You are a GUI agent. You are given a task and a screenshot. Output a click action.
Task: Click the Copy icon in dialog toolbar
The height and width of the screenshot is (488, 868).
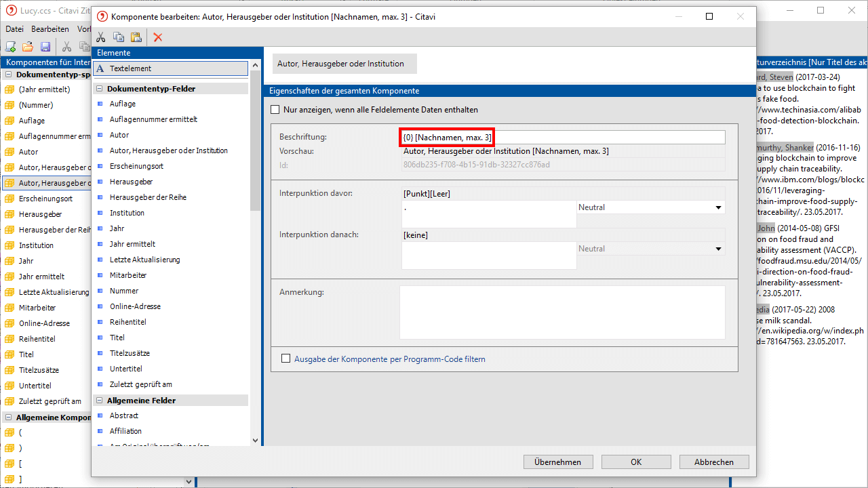(119, 37)
